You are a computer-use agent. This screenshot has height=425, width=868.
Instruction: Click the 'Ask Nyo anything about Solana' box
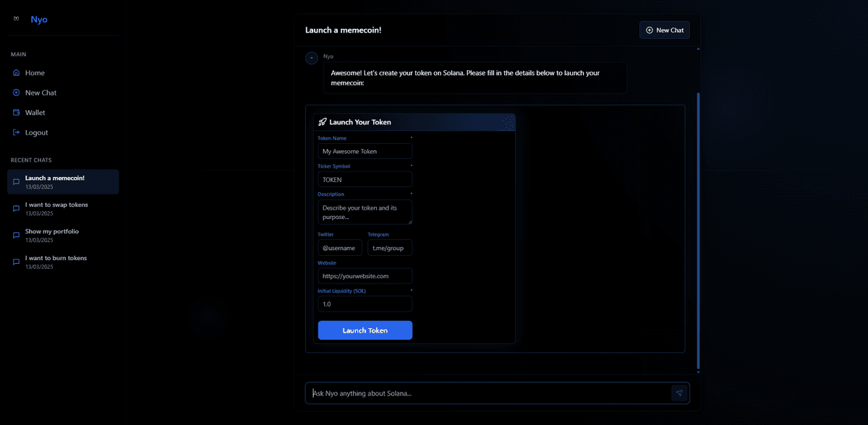[x=489, y=393]
